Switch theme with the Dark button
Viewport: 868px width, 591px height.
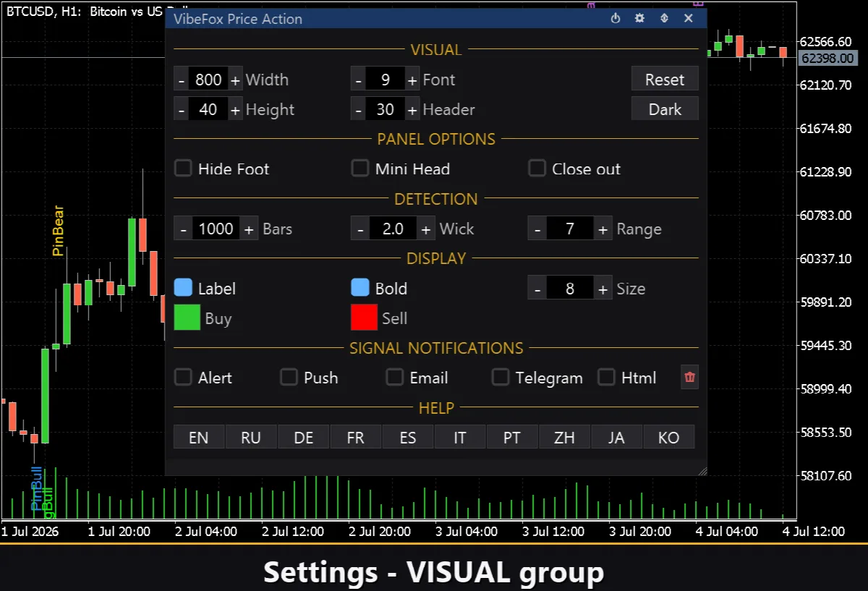click(x=665, y=109)
